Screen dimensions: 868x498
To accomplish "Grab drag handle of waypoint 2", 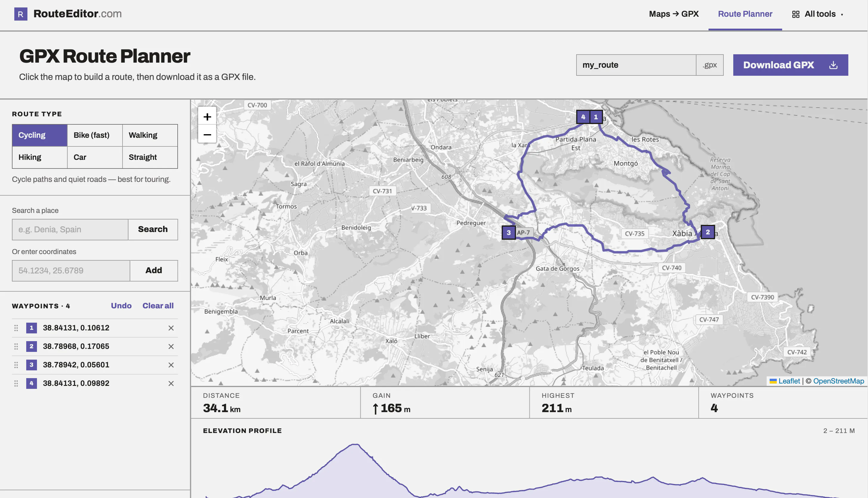I will (x=16, y=347).
